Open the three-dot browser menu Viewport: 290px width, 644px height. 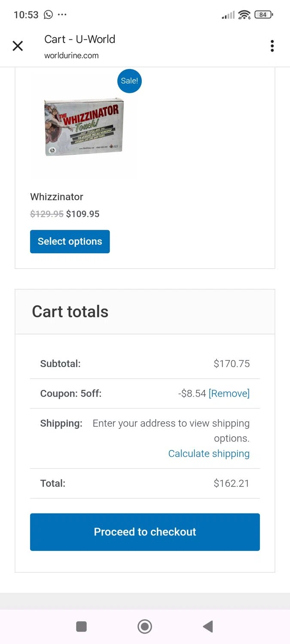[272, 46]
